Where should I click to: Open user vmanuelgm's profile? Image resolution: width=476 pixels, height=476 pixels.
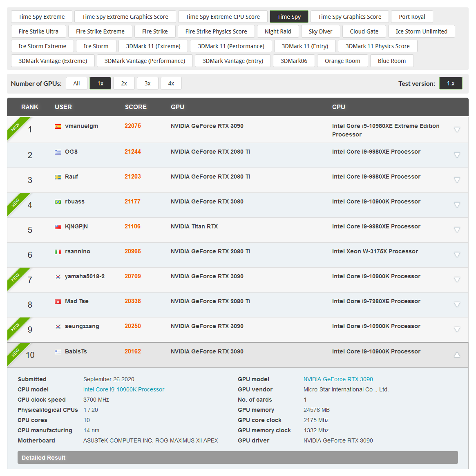pyautogui.click(x=81, y=126)
